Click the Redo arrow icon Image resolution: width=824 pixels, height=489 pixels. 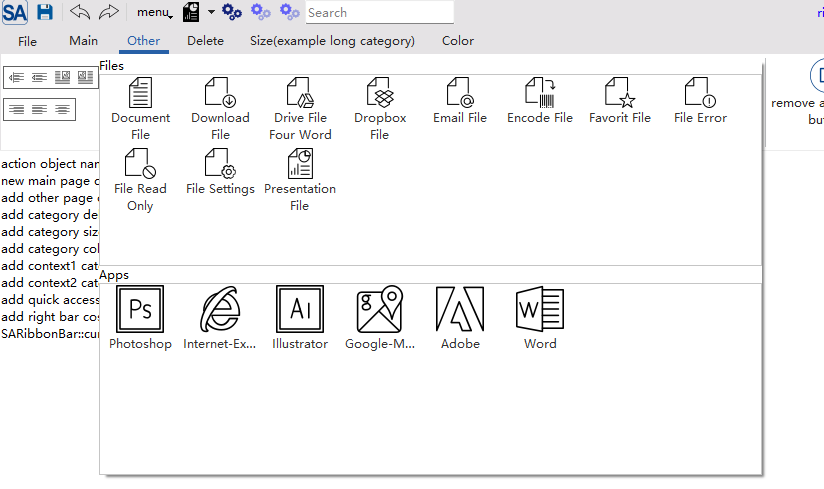tap(108, 12)
